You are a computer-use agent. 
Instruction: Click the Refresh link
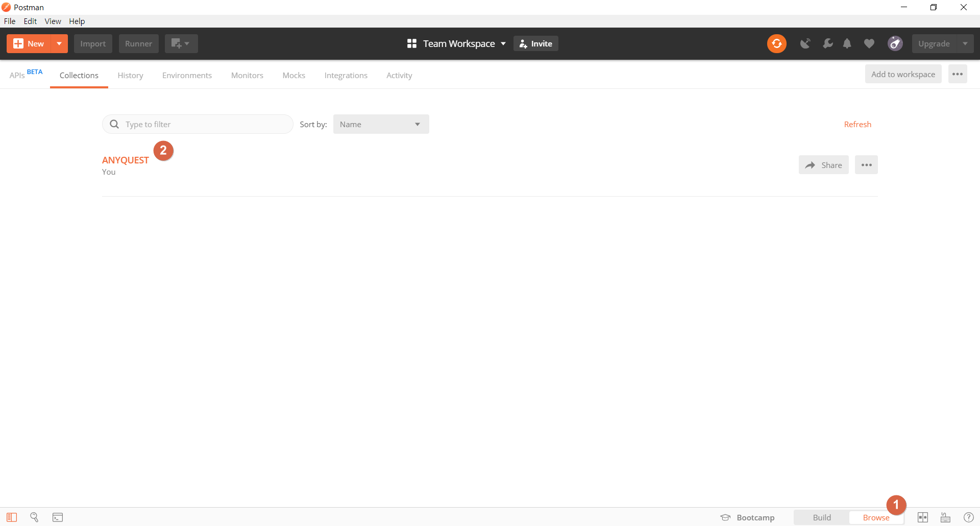point(857,124)
